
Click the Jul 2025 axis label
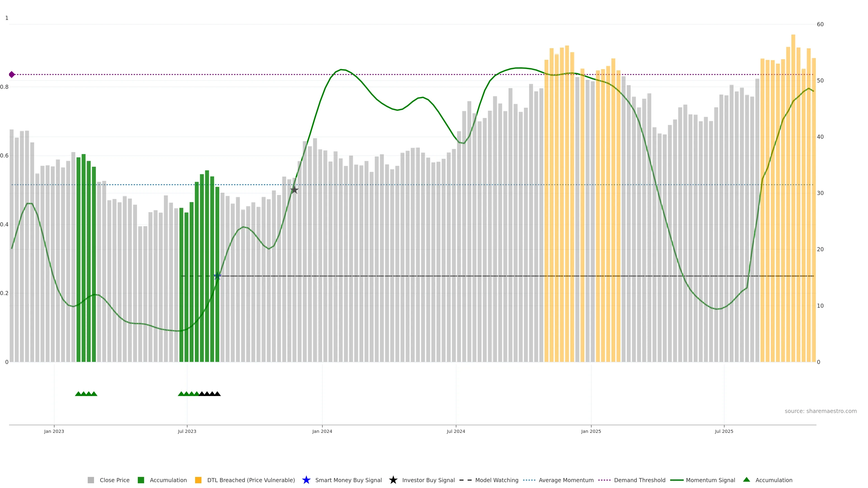click(x=724, y=431)
